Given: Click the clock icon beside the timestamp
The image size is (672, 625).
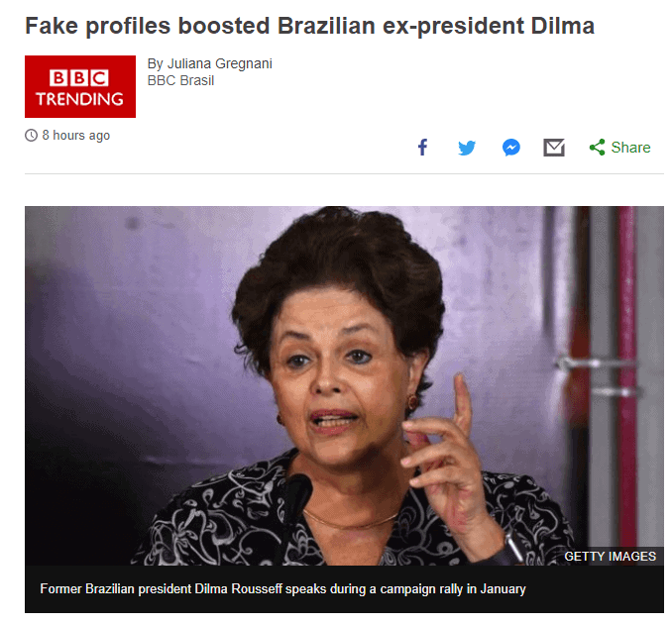Looking at the screenshot, I should 31,136.
